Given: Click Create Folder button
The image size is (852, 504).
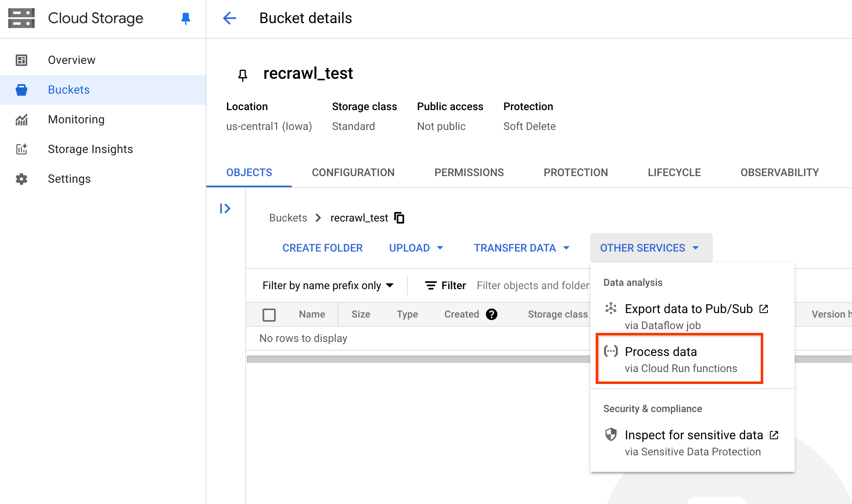Looking at the screenshot, I should click(322, 248).
